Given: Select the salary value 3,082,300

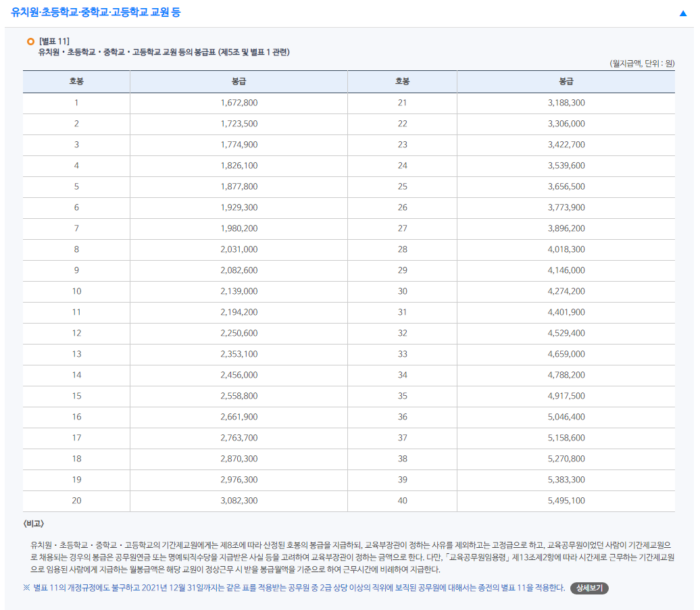Looking at the screenshot, I should [239, 501].
